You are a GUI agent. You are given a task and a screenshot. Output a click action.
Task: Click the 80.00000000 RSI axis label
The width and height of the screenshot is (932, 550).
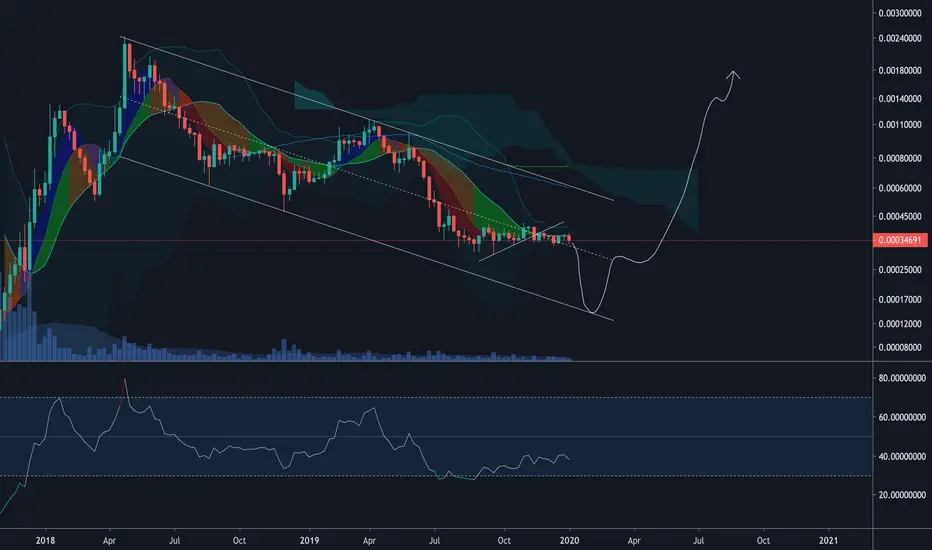902,378
